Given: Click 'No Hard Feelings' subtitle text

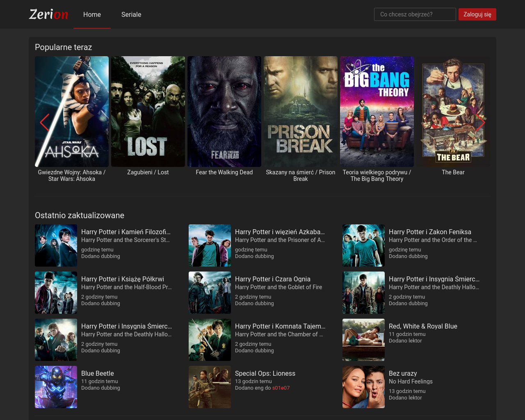Looking at the screenshot, I should (411, 381).
